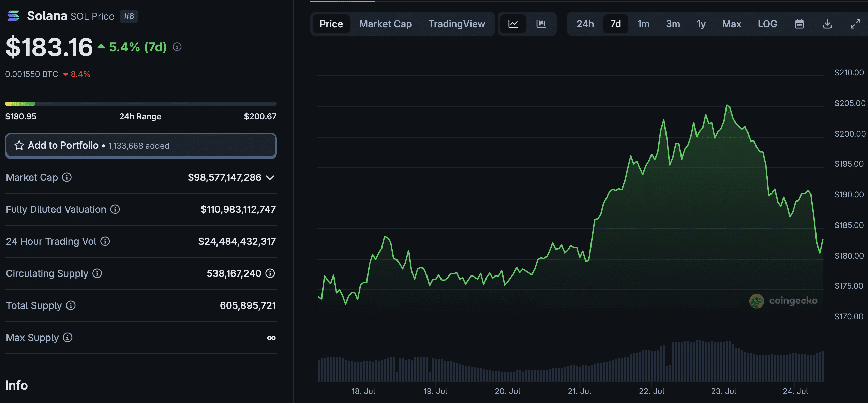Expand the Market Cap value chevron
This screenshot has width=868, height=403.
270,178
